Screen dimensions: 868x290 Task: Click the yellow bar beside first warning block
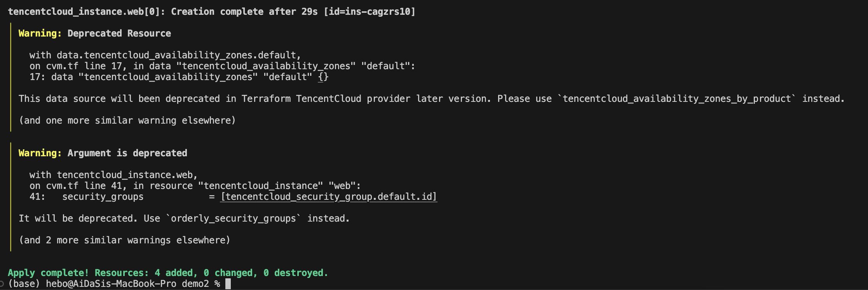point(11,77)
